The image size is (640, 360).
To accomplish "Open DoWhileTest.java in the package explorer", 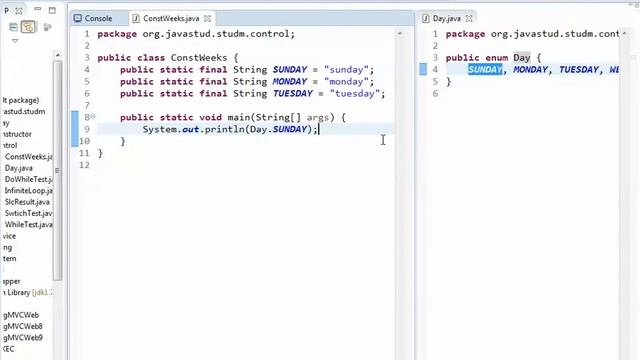I will coord(28,179).
